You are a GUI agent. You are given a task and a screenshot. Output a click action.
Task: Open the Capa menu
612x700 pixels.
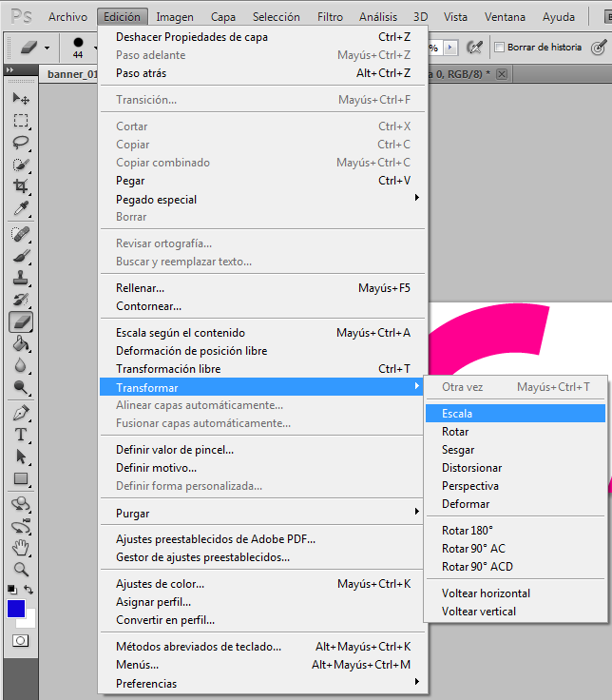[x=223, y=17]
